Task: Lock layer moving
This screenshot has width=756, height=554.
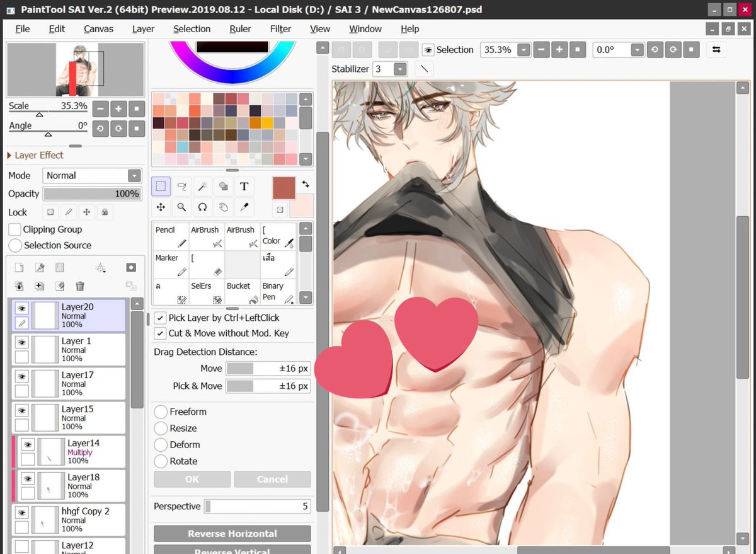Action: point(86,212)
